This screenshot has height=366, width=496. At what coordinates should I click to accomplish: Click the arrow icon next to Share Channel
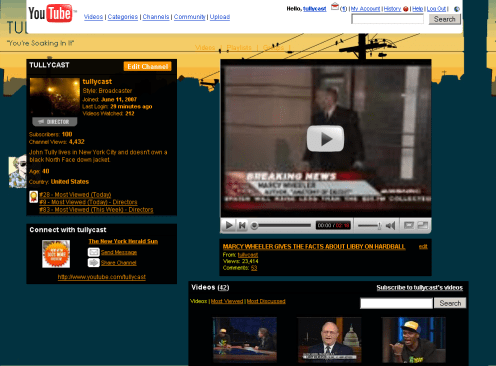click(x=94, y=263)
